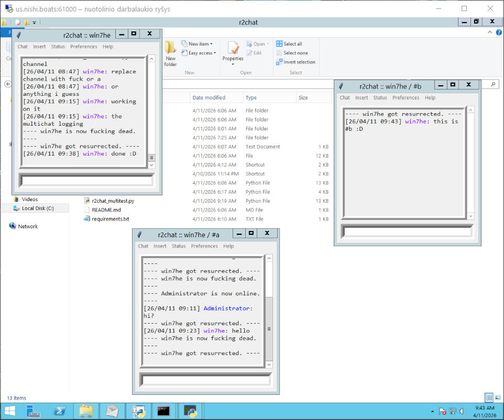Open Status menu in r2chat :: win7he window
Viewport: 504px width, 420px height.
click(58, 46)
